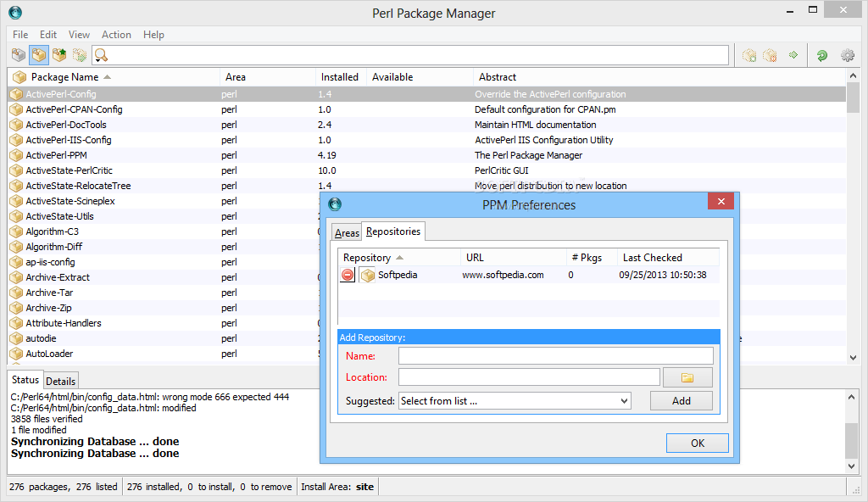This screenshot has height=502, width=868.
Task: Sort by Abstract column header
Action: click(659, 77)
